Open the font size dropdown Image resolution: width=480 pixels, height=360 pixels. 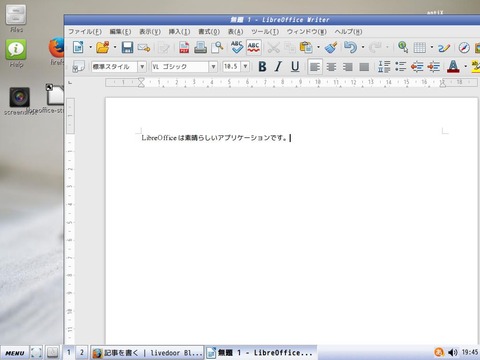[x=245, y=67]
